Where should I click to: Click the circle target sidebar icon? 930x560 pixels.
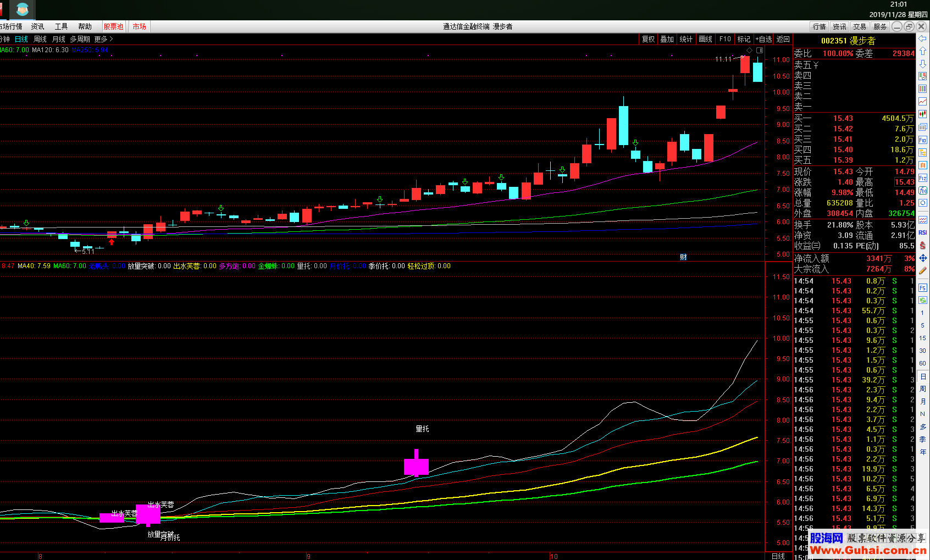point(922,203)
